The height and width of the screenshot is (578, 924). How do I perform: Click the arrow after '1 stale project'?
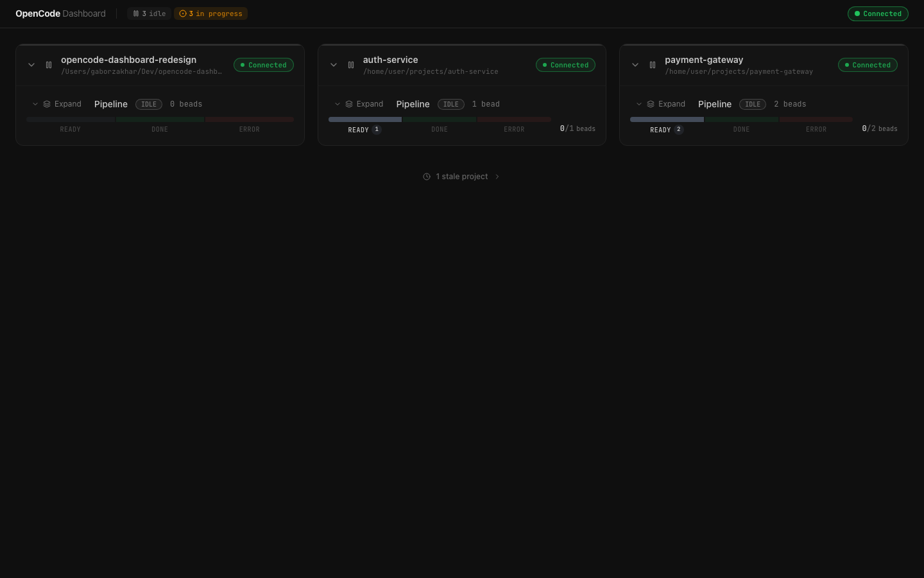click(497, 177)
